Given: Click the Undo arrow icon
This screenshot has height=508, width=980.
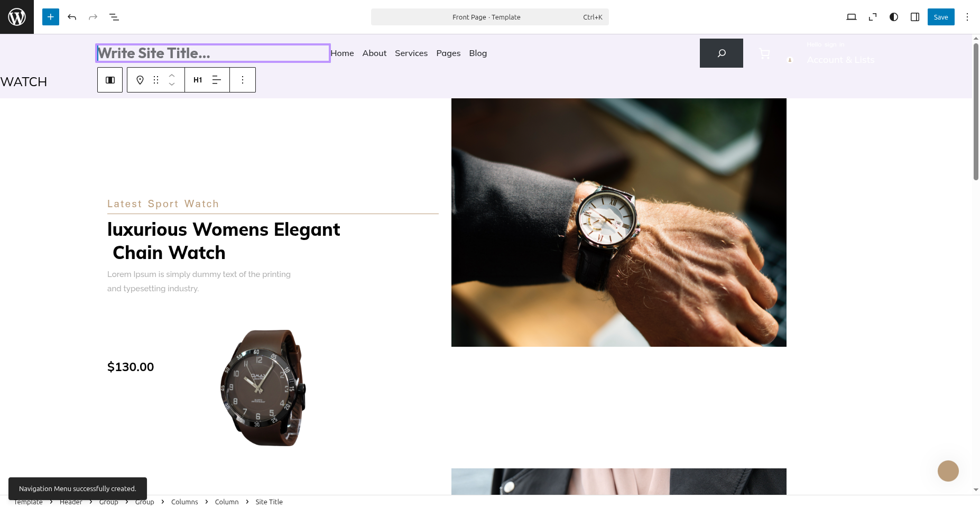Looking at the screenshot, I should pos(72,17).
